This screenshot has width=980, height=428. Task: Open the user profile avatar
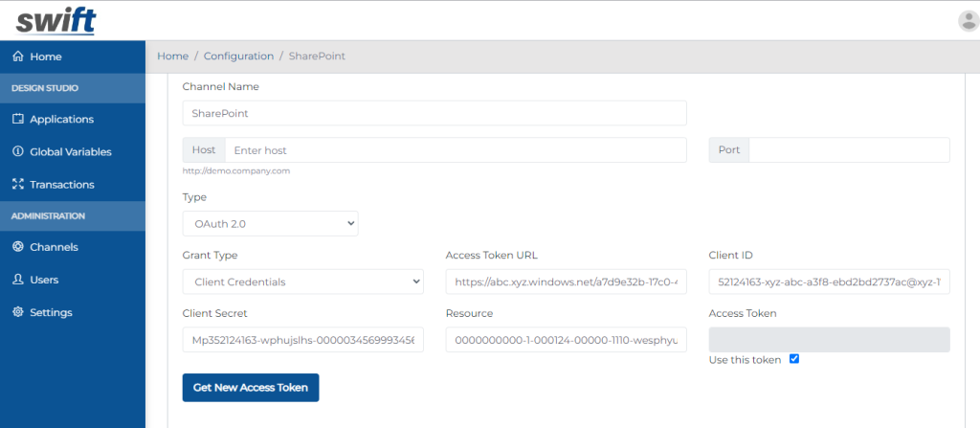point(969,21)
